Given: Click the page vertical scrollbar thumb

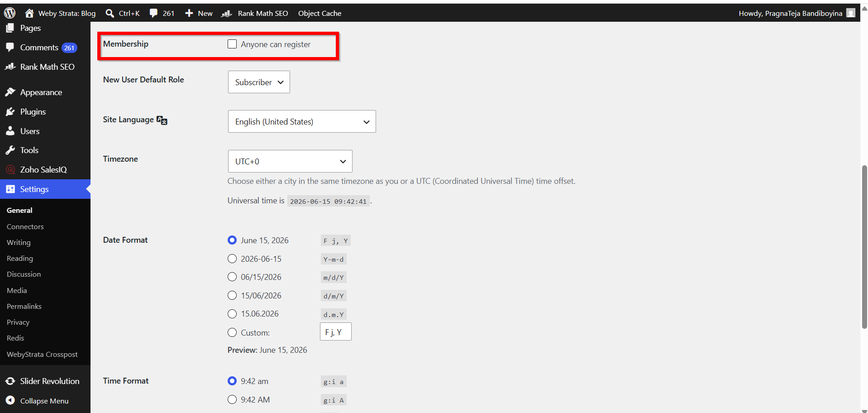Looking at the screenshot, I should click(864, 247).
